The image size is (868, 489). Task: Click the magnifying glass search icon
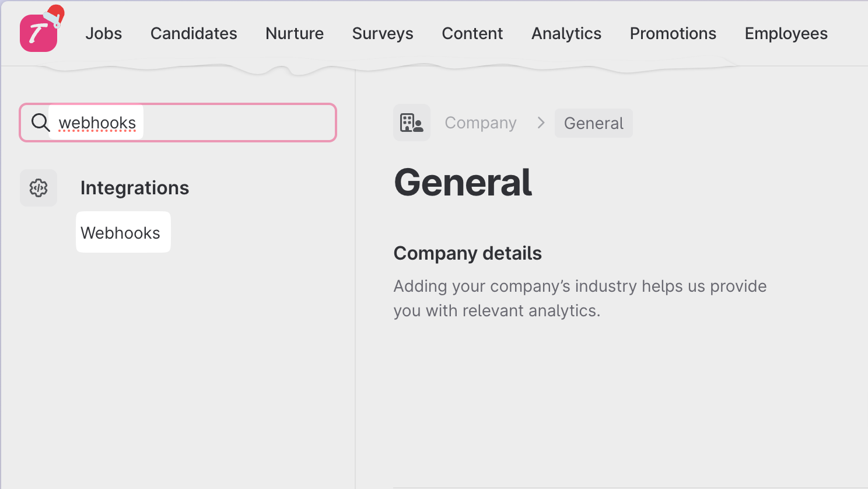[x=40, y=123]
